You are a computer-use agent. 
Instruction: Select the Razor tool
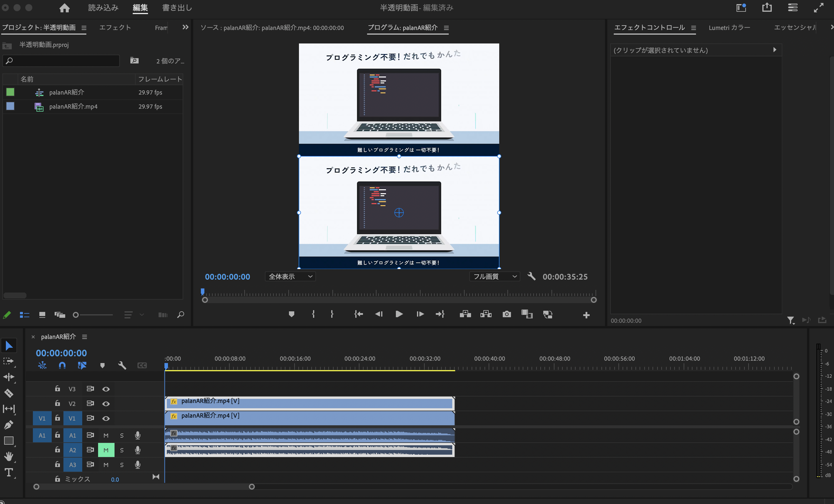click(9, 393)
